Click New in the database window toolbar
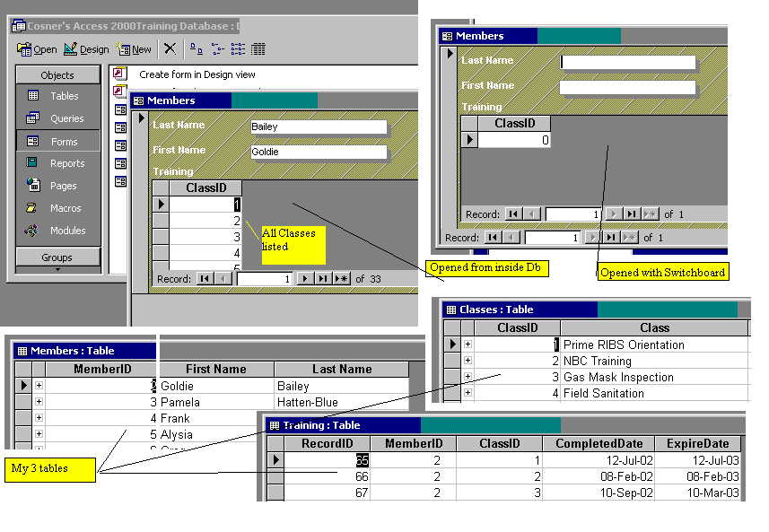 pos(134,49)
